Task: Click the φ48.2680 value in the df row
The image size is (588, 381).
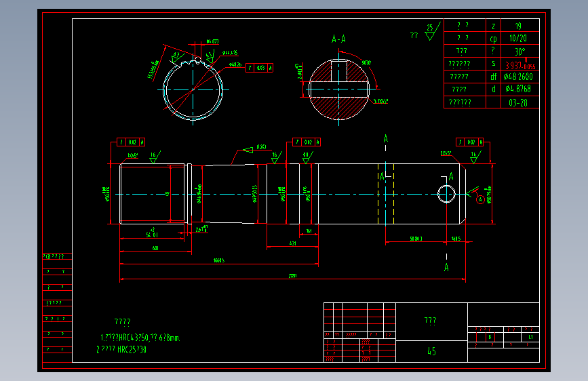Action: [x=518, y=77]
